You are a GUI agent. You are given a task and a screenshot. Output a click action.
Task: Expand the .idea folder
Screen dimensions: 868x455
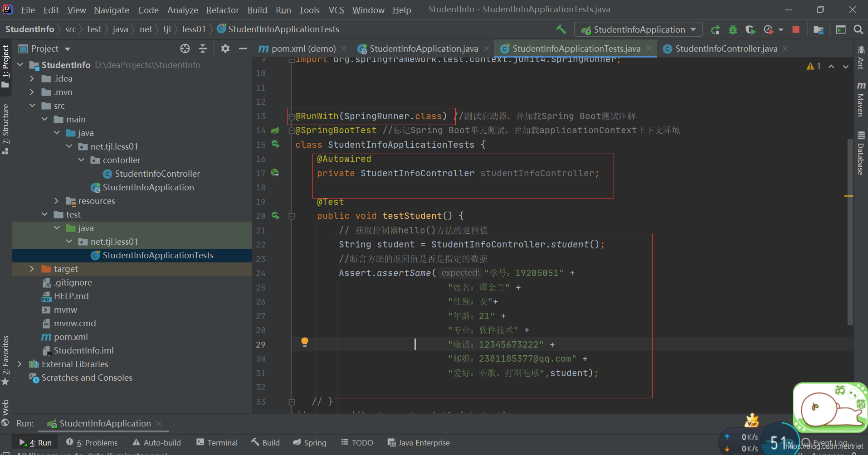pos(32,78)
